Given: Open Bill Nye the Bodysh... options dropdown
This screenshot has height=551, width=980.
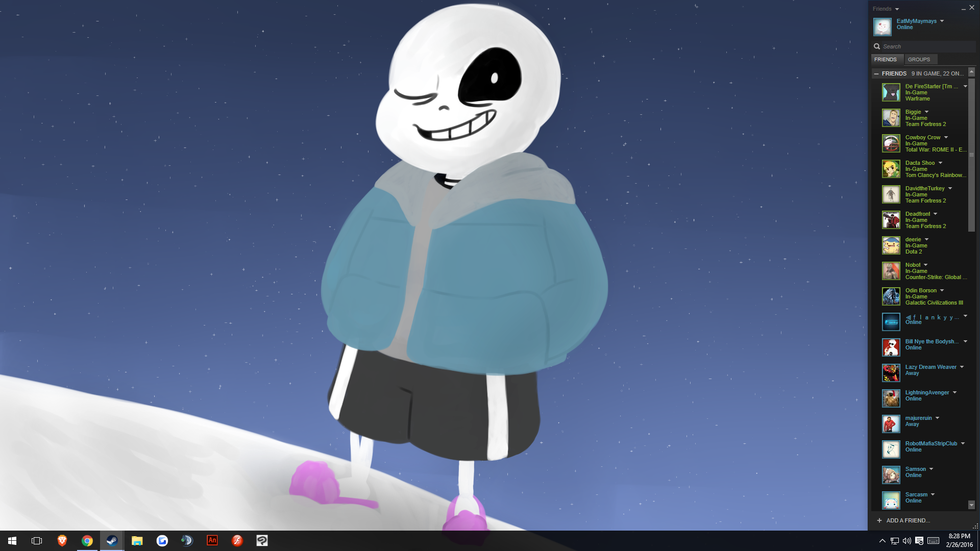Looking at the screenshot, I should [x=965, y=341].
